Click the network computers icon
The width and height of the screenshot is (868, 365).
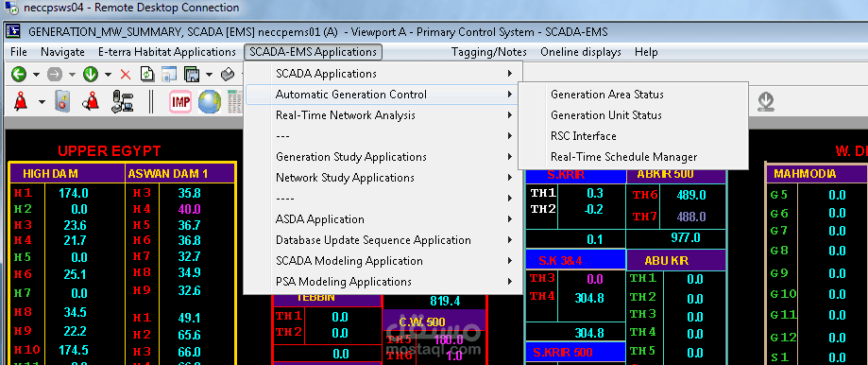click(122, 101)
